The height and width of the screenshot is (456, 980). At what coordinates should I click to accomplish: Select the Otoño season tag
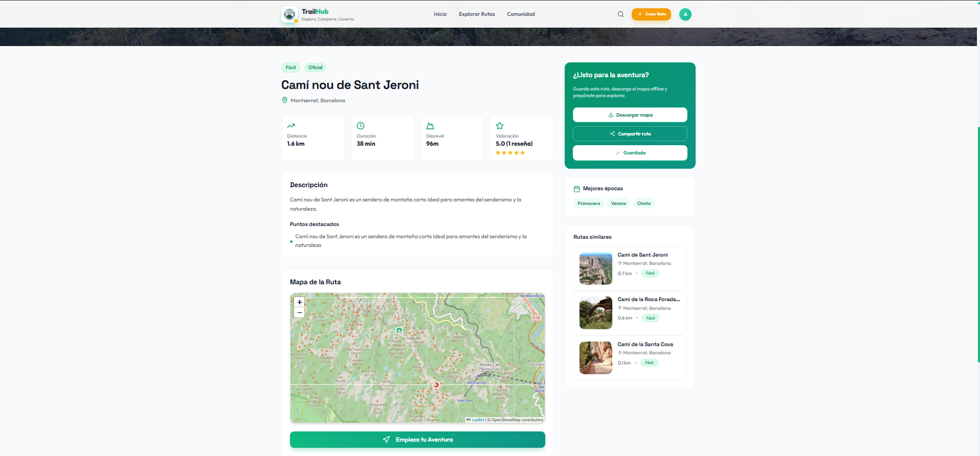pyautogui.click(x=644, y=203)
